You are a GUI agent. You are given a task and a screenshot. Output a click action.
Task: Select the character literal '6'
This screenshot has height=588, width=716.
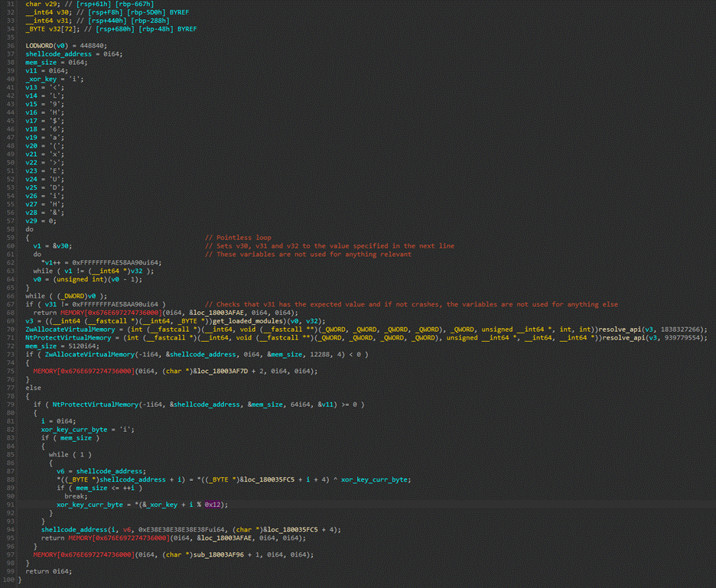(x=55, y=129)
